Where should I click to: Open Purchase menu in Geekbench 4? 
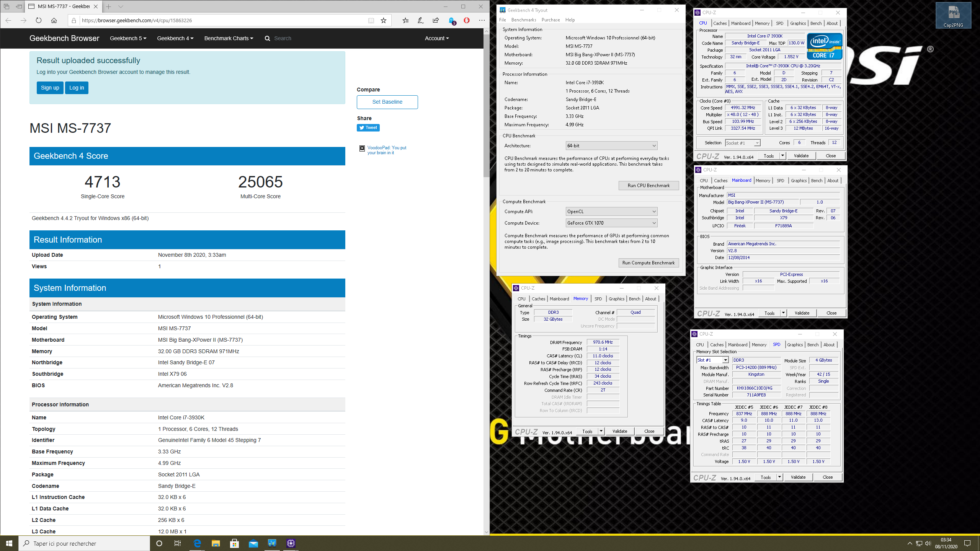tap(551, 20)
